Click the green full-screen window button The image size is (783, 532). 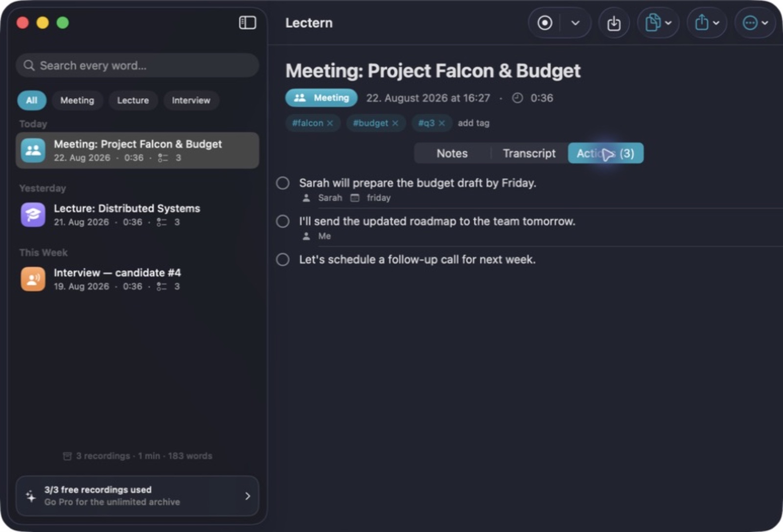63,22
